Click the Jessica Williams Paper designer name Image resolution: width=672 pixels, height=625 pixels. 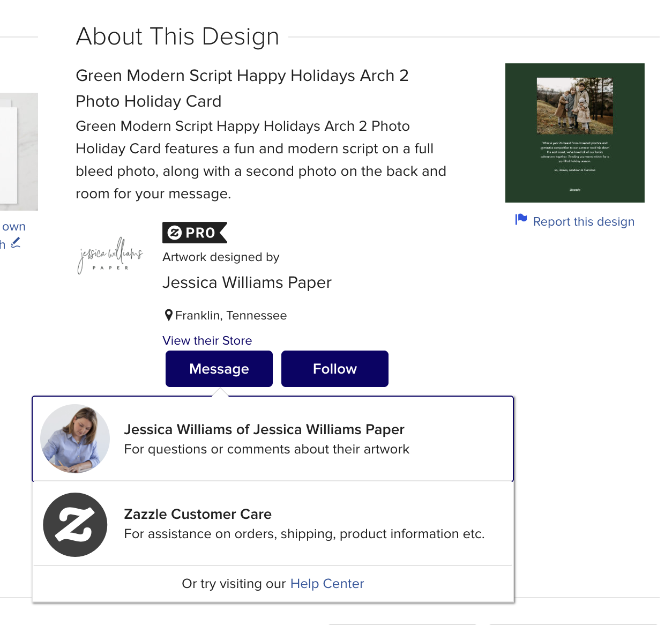point(247,282)
